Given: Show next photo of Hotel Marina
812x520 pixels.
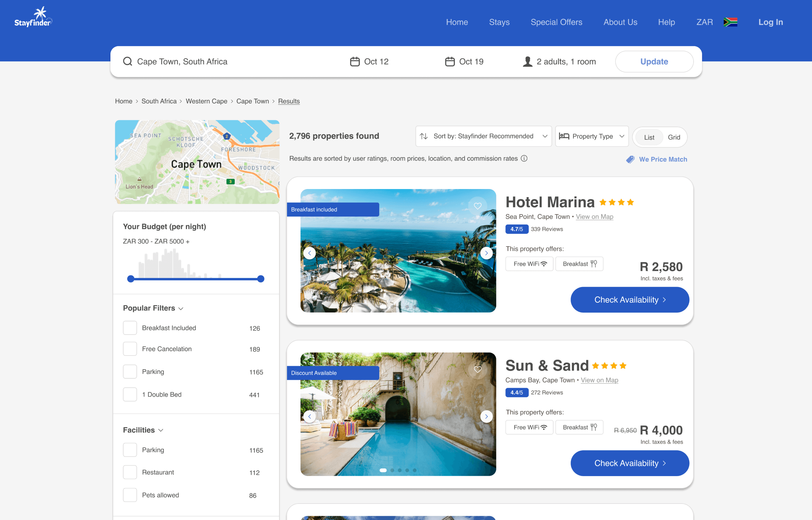Looking at the screenshot, I should pos(486,253).
